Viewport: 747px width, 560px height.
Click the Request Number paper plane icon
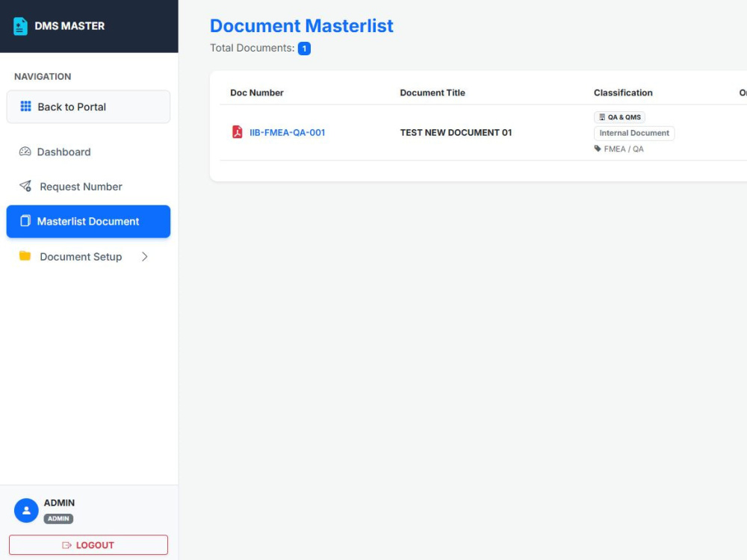[25, 186]
